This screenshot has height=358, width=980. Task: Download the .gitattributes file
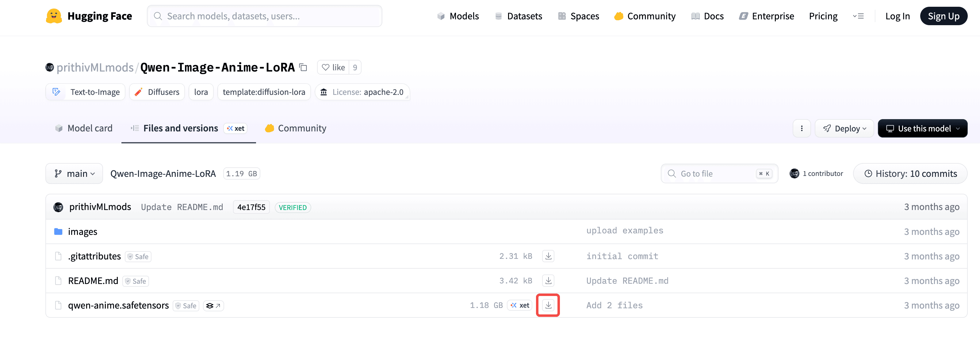tap(548, 256)
